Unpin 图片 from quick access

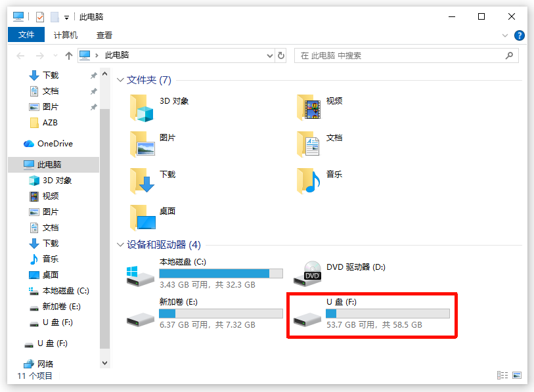coord(94,106)
